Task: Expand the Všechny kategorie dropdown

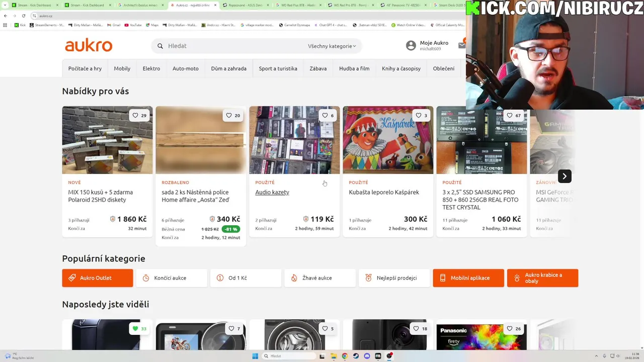Action: 332,46
